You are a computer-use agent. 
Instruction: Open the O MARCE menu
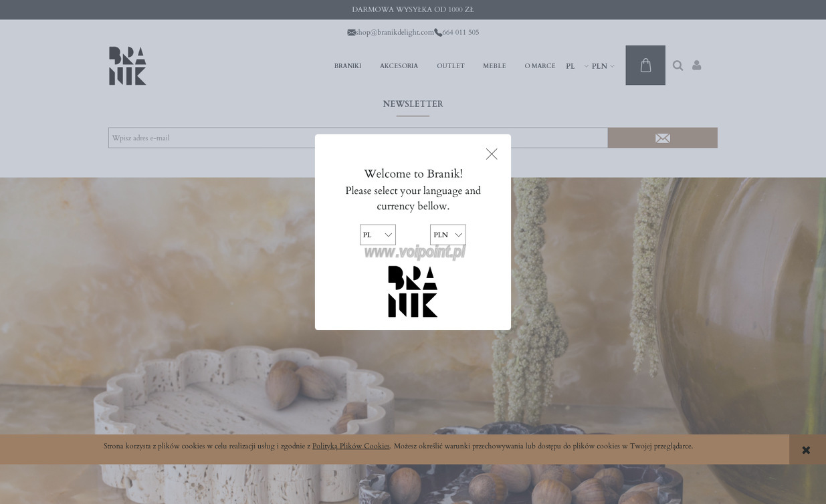540,66
